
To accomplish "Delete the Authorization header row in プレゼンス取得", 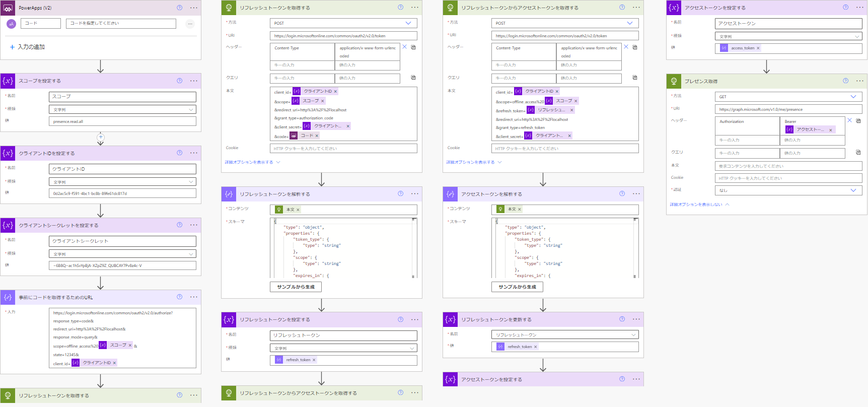I will pos(849,120).
